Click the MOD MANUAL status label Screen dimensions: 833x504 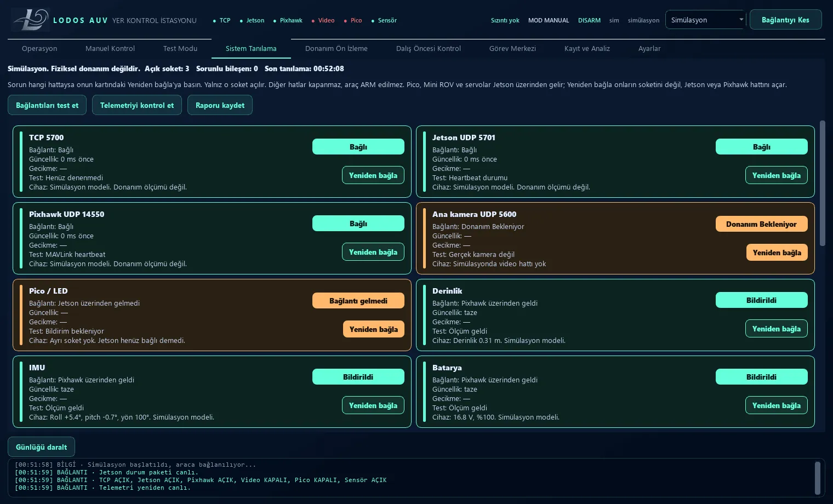tap(549, 20)
